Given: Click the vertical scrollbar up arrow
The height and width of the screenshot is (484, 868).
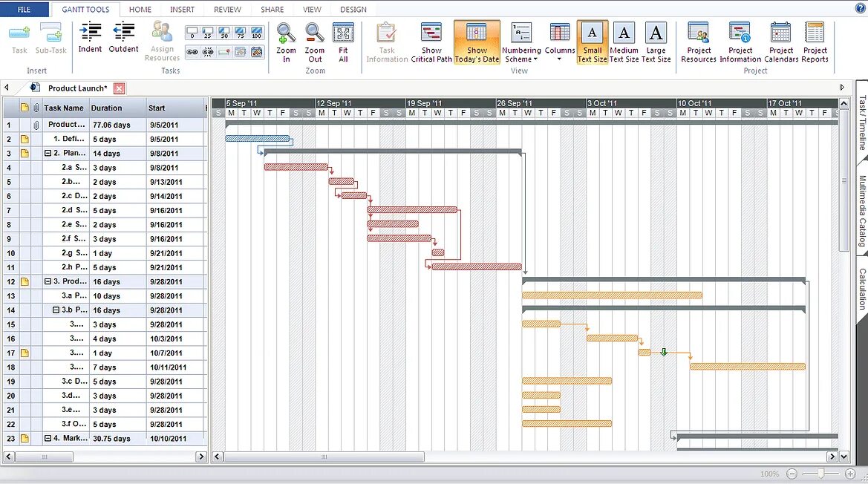Looking at the screenshot, I should (843, 103).
